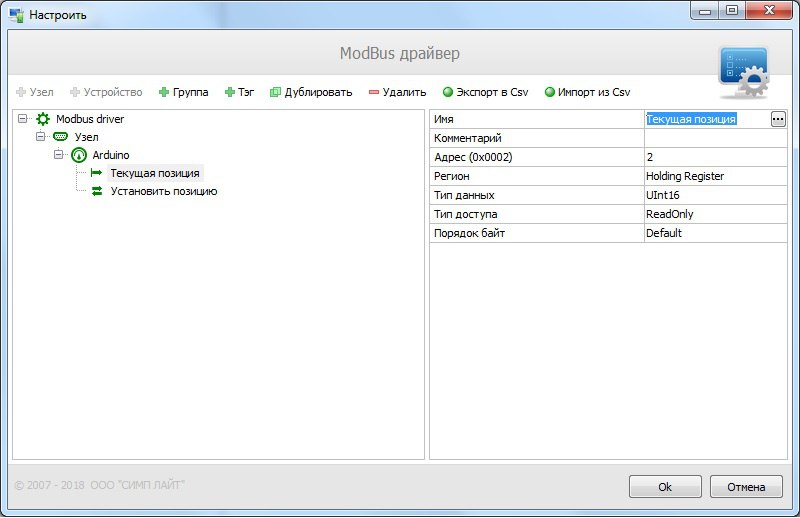This screenshot has height=518, width=800.
Task: Click the Дублировать copy icon
Action: 275,92
